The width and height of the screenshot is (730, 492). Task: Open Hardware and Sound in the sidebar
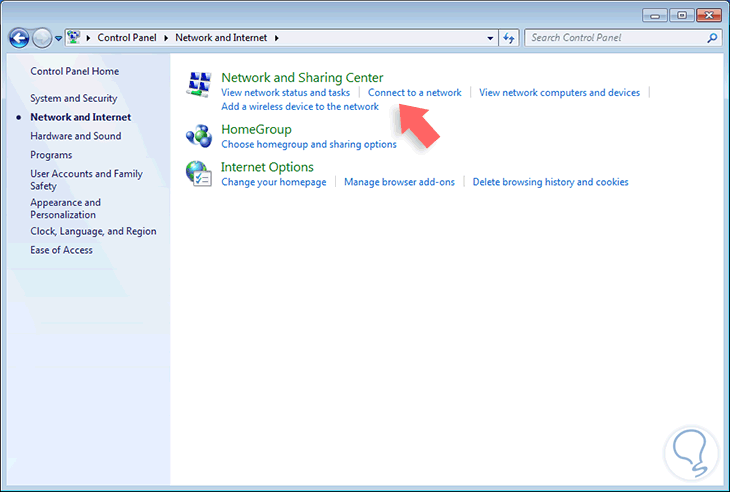point(75,136)
